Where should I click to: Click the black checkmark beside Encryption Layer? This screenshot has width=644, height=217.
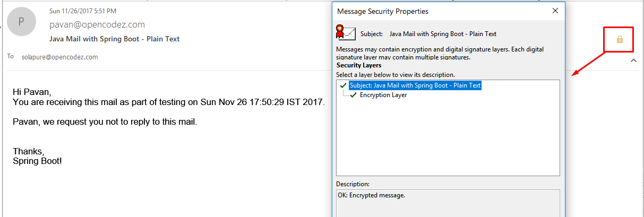click(x=354, y=95)
